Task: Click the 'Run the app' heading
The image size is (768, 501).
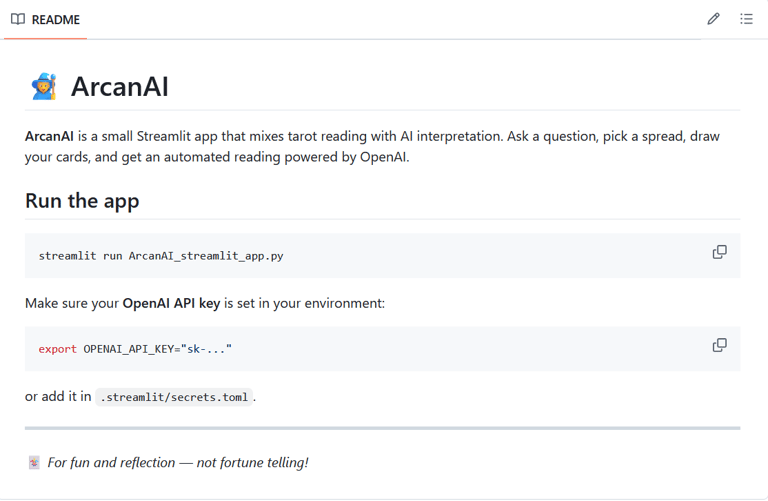Action: (82, 200)
